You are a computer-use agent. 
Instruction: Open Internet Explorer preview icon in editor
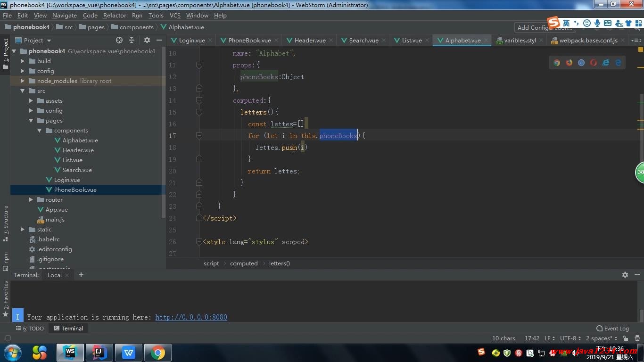tap(606, 63)
